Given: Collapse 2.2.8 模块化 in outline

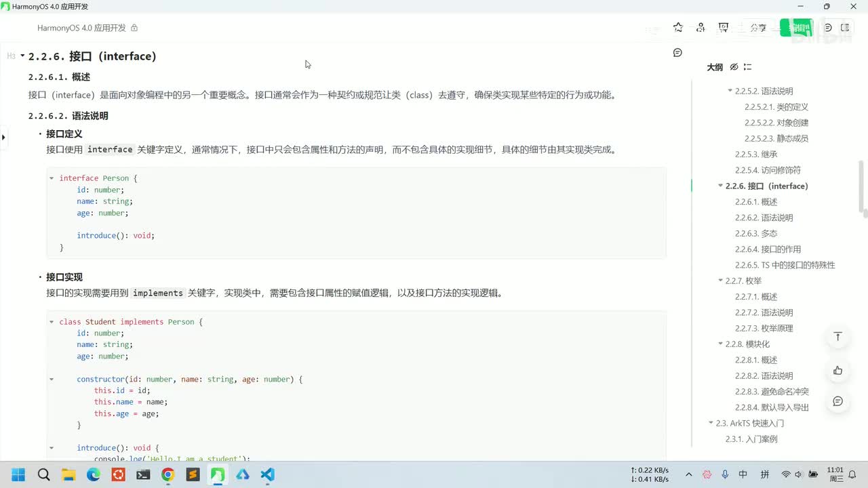Looking at the screenshot, I should pyautogui.click(x=721, y=344).
